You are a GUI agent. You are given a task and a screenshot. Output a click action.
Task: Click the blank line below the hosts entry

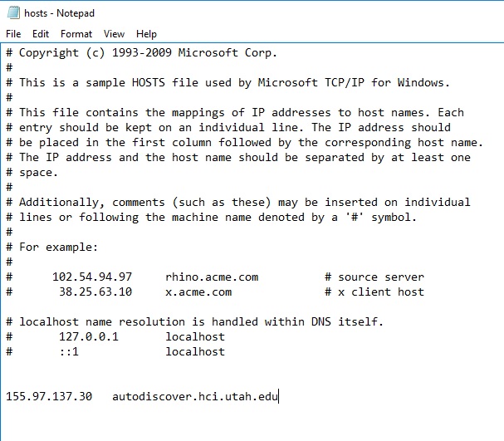(252, 411)
